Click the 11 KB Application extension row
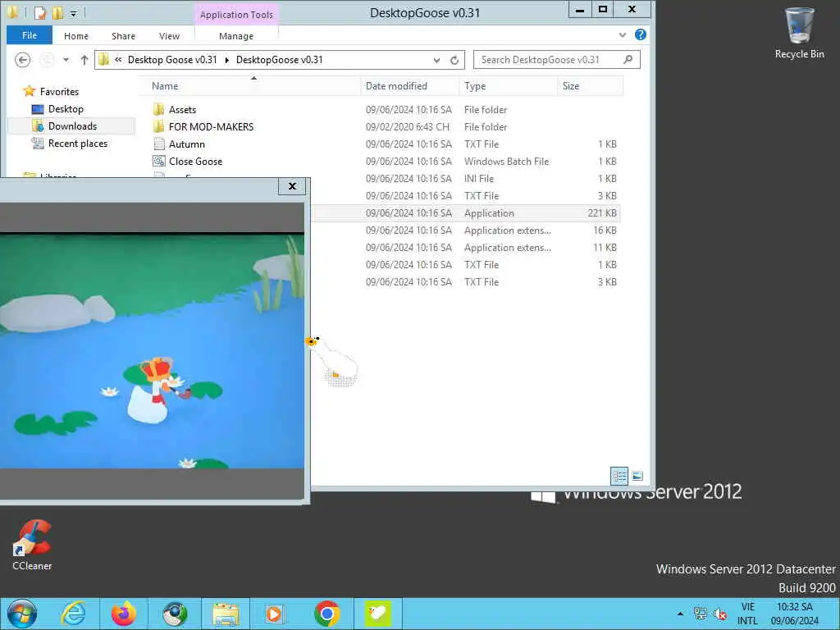This screenshot has width=840, height=630. coord(465,247)
